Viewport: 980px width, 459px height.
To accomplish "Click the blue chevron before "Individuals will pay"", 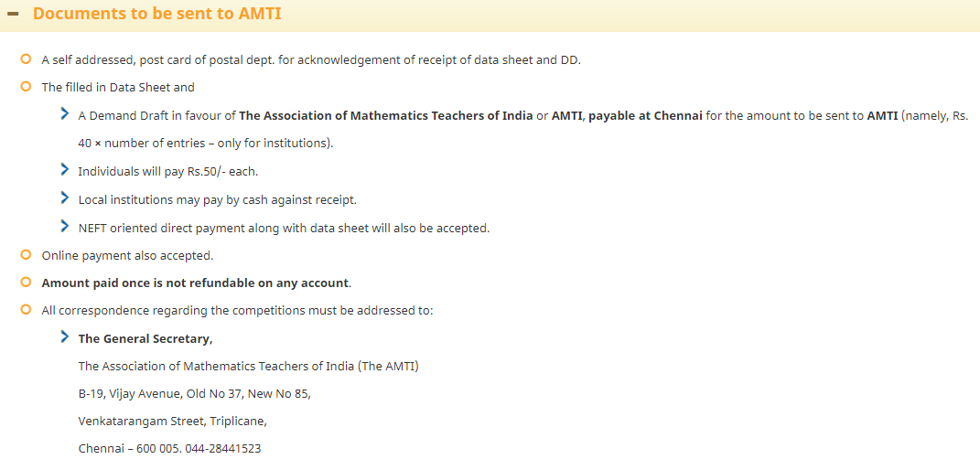I will pos(64,170).
